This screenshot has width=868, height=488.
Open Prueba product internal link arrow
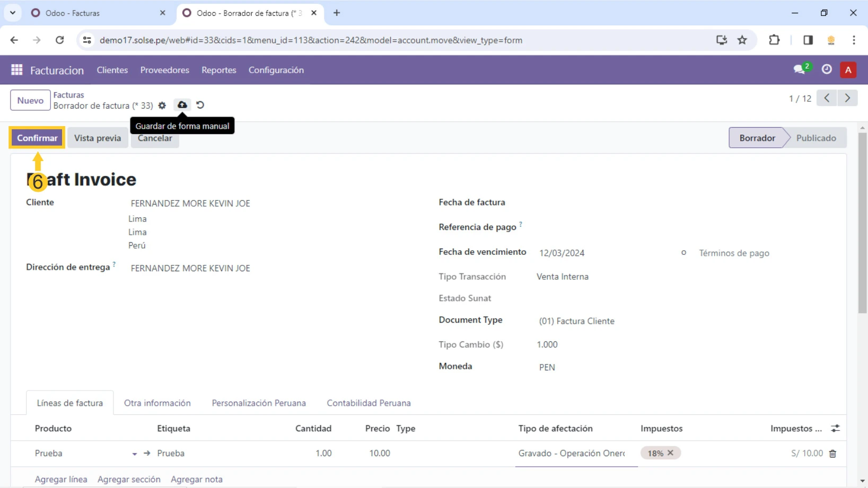[147, 454]
